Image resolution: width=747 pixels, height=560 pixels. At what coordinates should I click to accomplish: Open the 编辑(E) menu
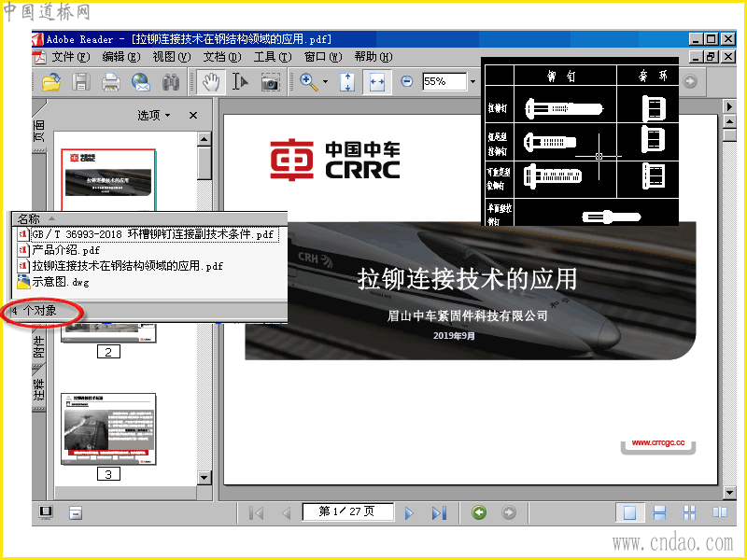121,57
